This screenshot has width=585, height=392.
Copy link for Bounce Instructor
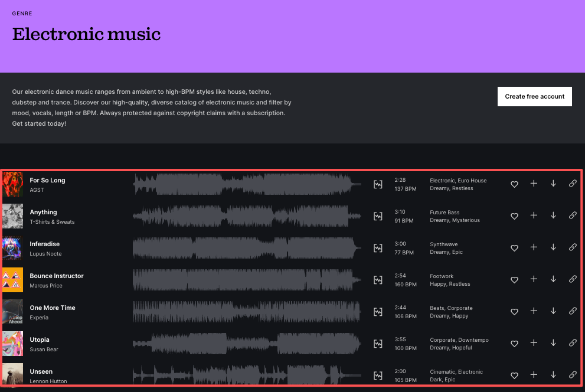[x=573, y=279]
